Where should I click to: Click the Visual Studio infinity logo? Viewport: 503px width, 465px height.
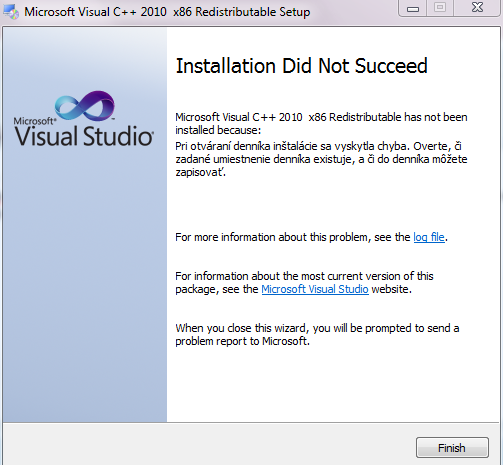(85, 106)
